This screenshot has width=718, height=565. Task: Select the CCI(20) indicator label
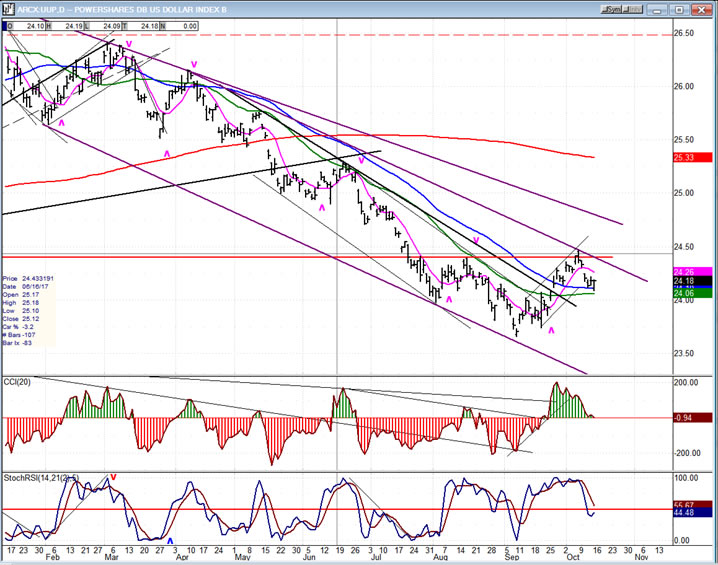pyautogui.click(x=17, y=382)
